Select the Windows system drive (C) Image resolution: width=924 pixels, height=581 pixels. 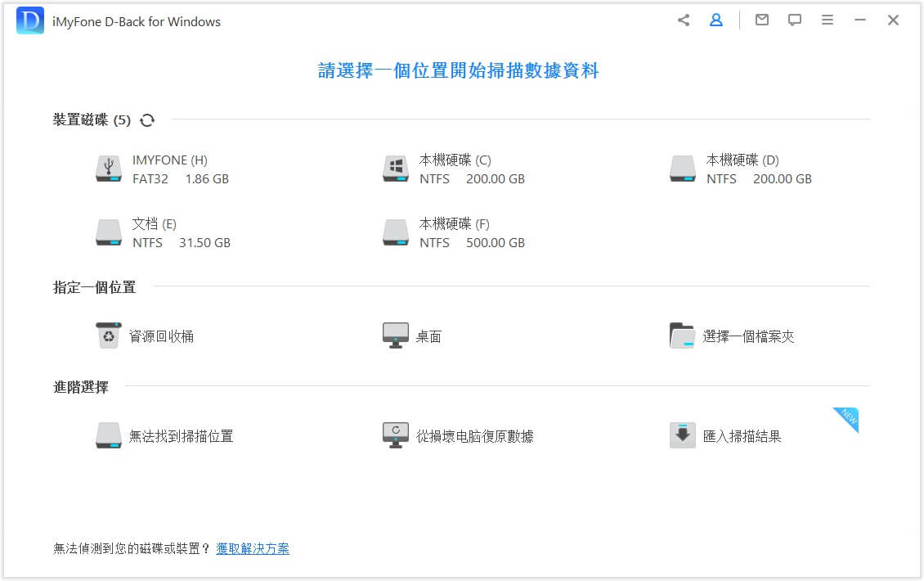pos(454,169)
